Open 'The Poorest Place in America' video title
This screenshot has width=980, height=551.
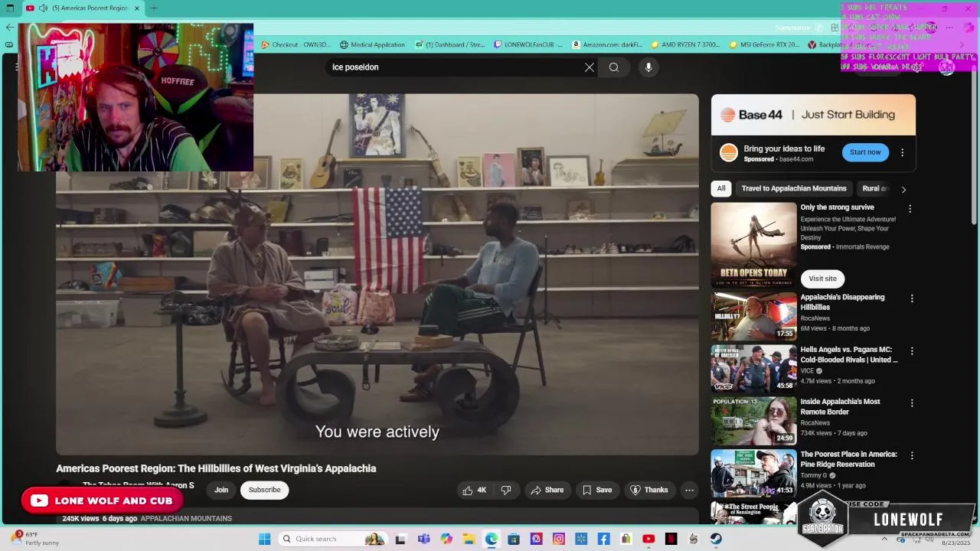click(x=848, y=459)
